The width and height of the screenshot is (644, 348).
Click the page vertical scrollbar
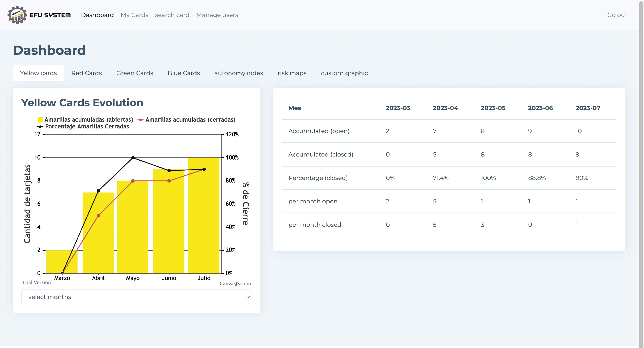pyautogui.click(x=641, y=174)
